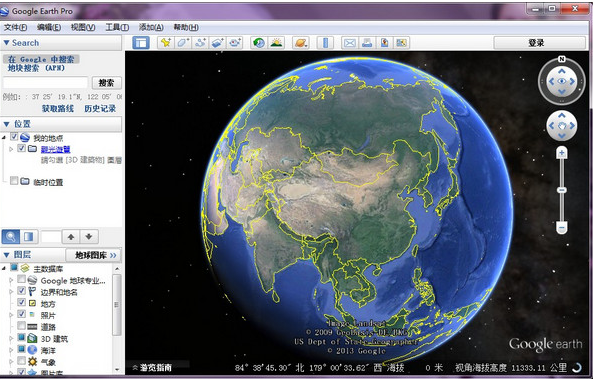593x379 pixels.
Task: Click the 登录 sign-in button
Action: [x=540, y=43]
